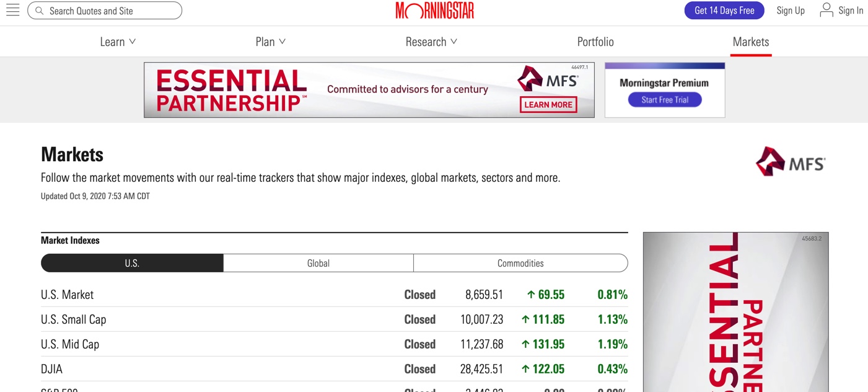Viewport: 868px width, 392px height.
Task: Click the 0.81% change figure
Action: coord(612,295)
